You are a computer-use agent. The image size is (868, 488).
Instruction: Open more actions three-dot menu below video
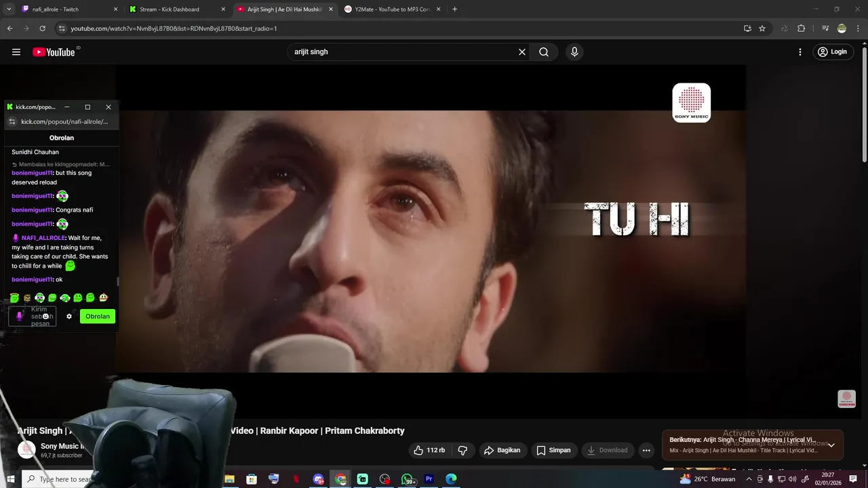point(646,450)
